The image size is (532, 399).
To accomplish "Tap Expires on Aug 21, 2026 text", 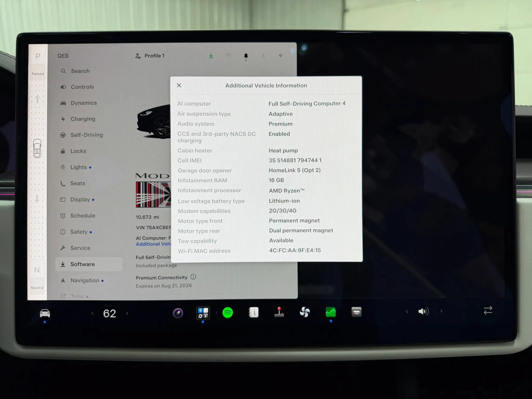I will pyautogui.click(x=164, y=285).
